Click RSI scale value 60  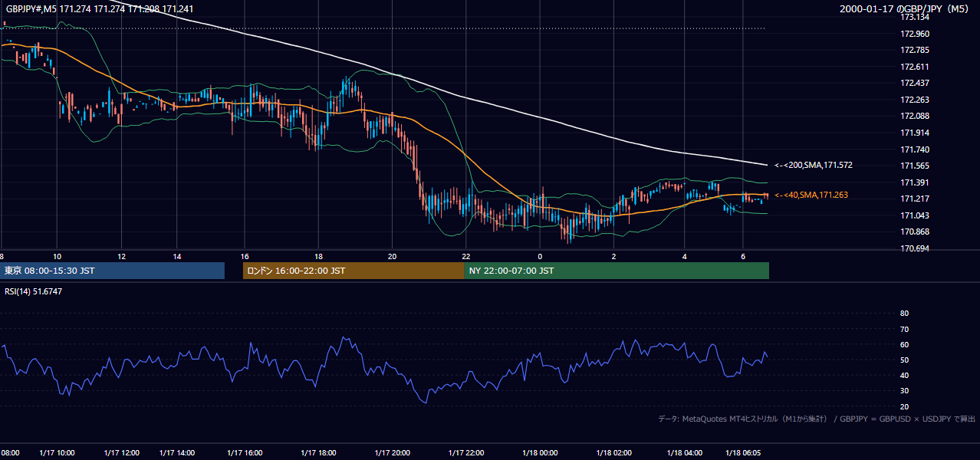904,344
